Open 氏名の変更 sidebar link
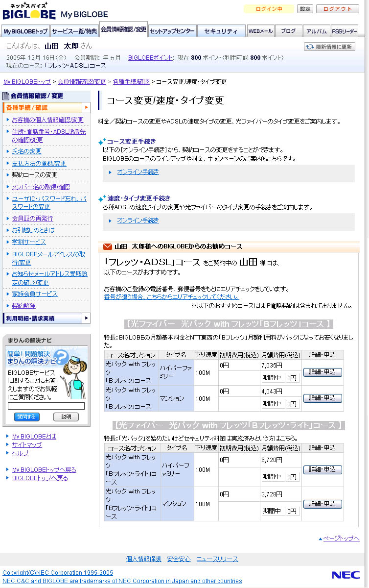Viewport: 369px width, 588px height. pyautogui.click(x=26, y=151)
